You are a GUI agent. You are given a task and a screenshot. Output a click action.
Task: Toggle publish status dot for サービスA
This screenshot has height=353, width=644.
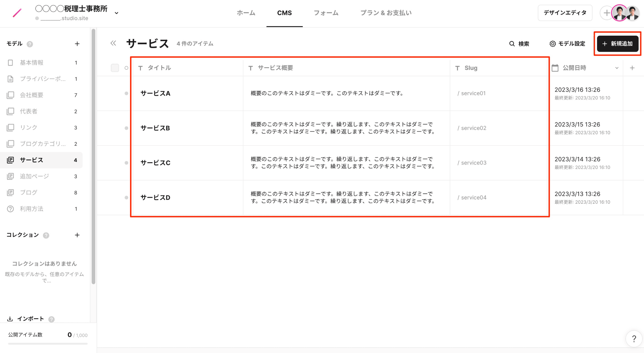(x=126, y=93)
